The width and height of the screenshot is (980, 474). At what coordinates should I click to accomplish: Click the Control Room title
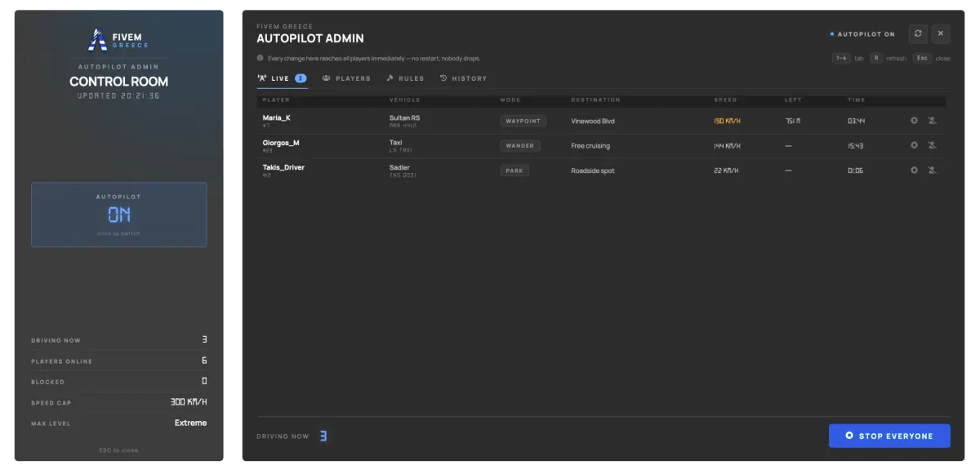click(x=118, y=82)
